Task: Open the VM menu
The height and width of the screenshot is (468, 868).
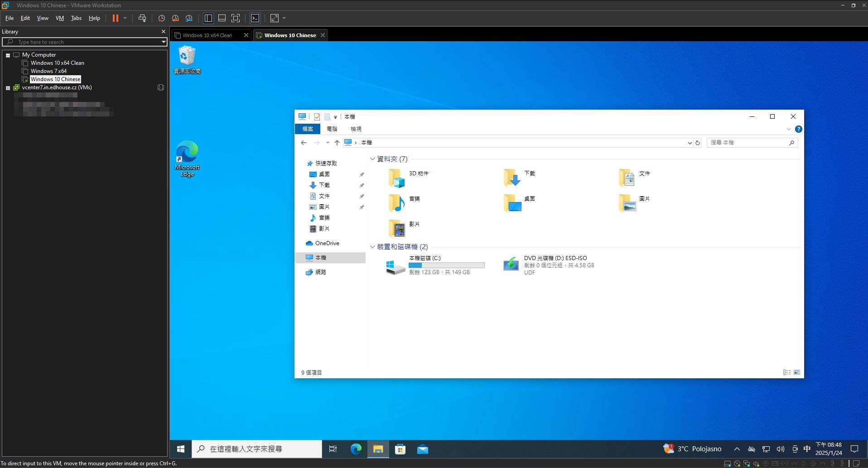Action: tap(59, 18)
